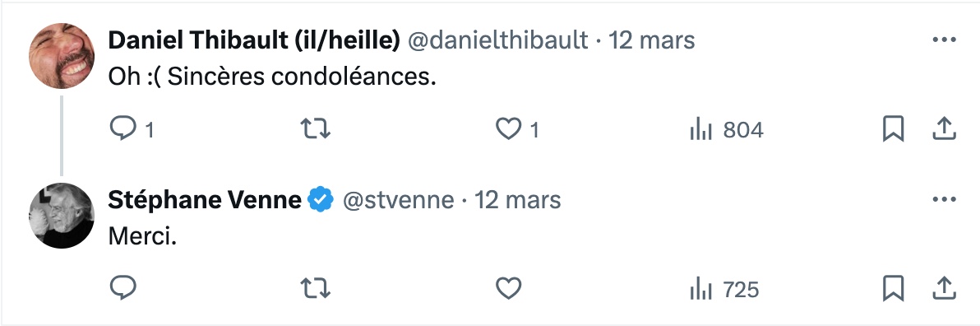Like Stéphane Venne's Merci tweet
Screen dimensions: 980x326
click(x=508, y=288)
